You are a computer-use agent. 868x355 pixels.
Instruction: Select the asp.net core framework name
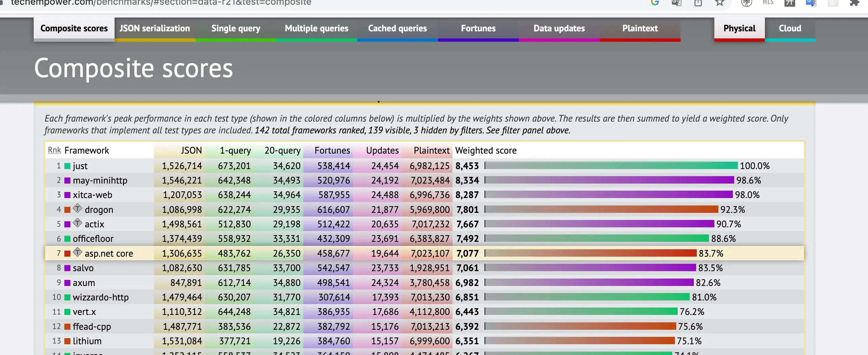(x=109, y=254)
